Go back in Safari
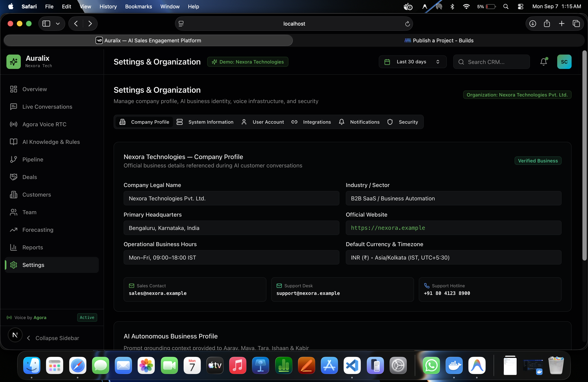The width and height of the screenshot is (588, 382). tap(76, 24)
